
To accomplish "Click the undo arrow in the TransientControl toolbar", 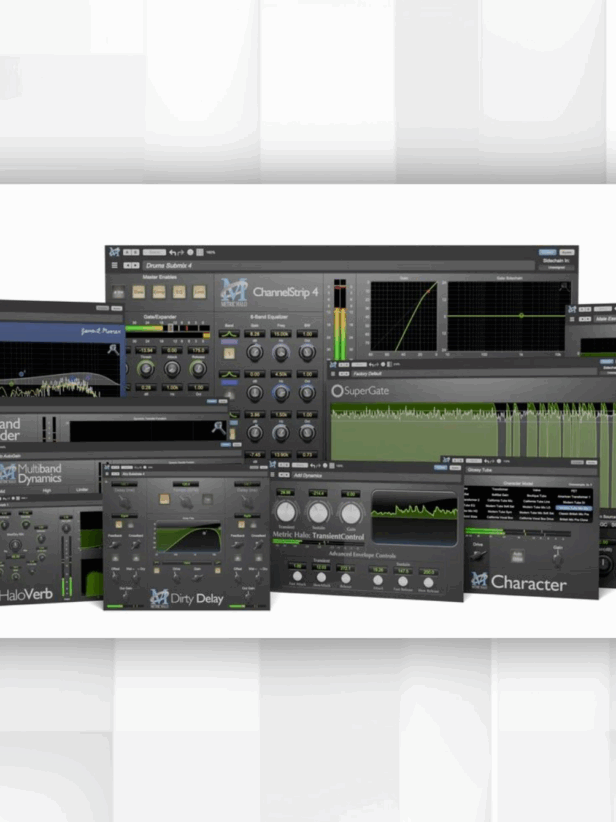I will tap(312, 465).
